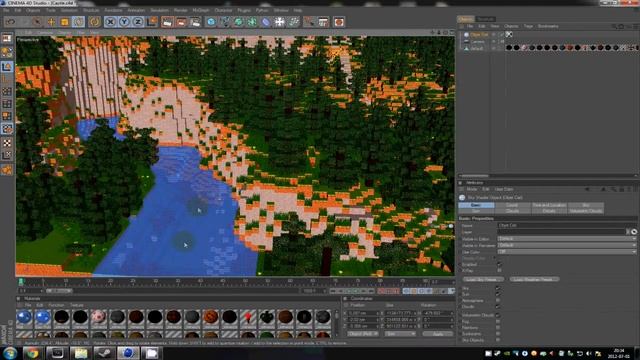Click the top icon in the left mode palette
The width and height of the screenshot is (640, 360).
coord(7,39)
